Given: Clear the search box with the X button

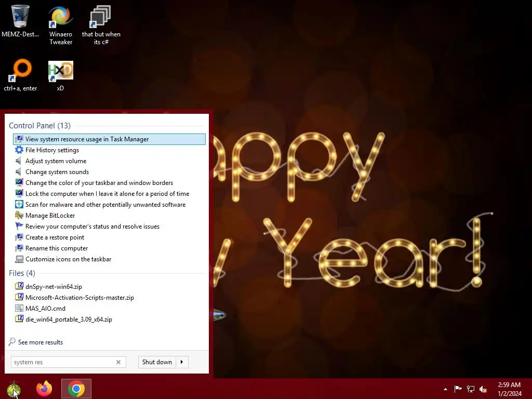Looking at the screenshot, I should click(118, 362).
